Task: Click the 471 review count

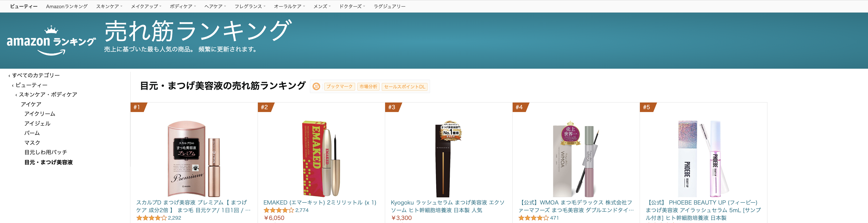Action: pyautogui.click(x=554, y=218)
